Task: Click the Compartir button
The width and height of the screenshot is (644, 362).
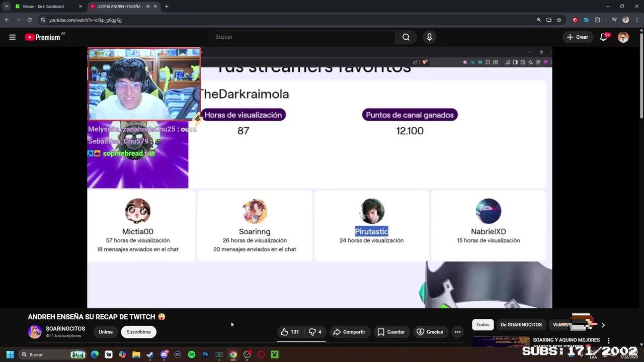Action: pyautogui.click(x=349, y=332)
